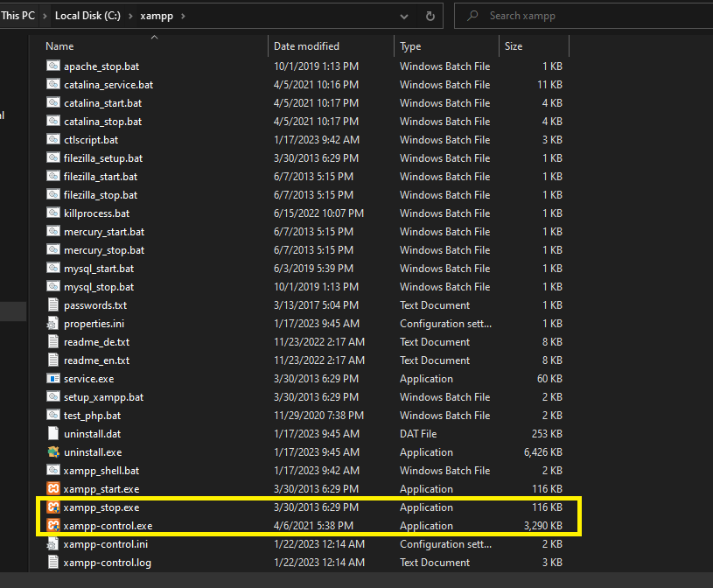Open the address bar history dropdown

tap(404, 17)
